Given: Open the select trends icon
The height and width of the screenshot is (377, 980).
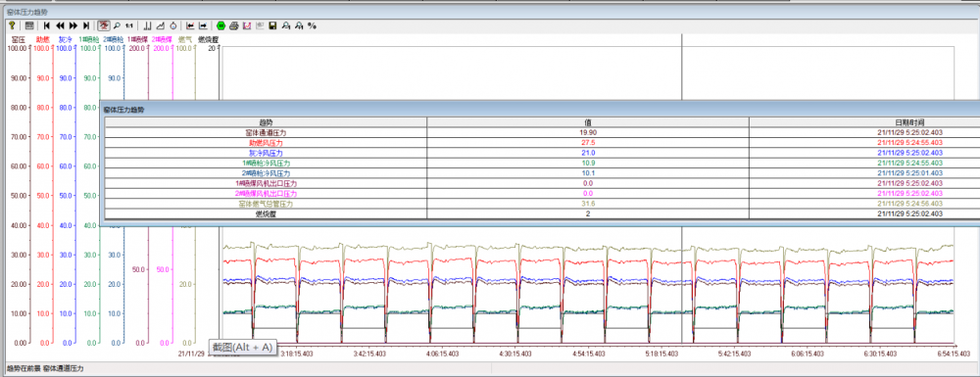Looking at the screenshot, I should pyautogui.click(x=161, y=25).
